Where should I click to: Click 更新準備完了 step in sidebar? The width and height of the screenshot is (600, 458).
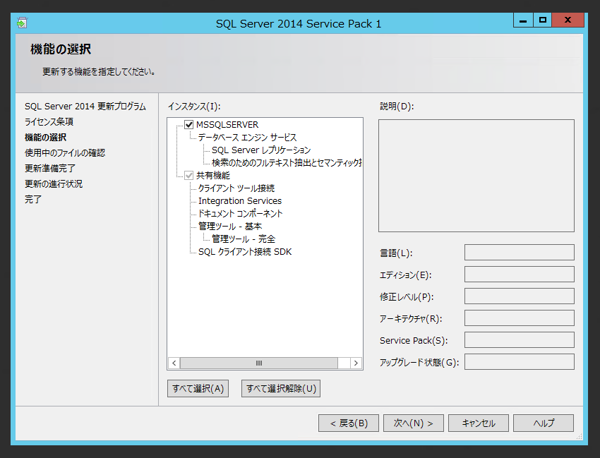50,168
